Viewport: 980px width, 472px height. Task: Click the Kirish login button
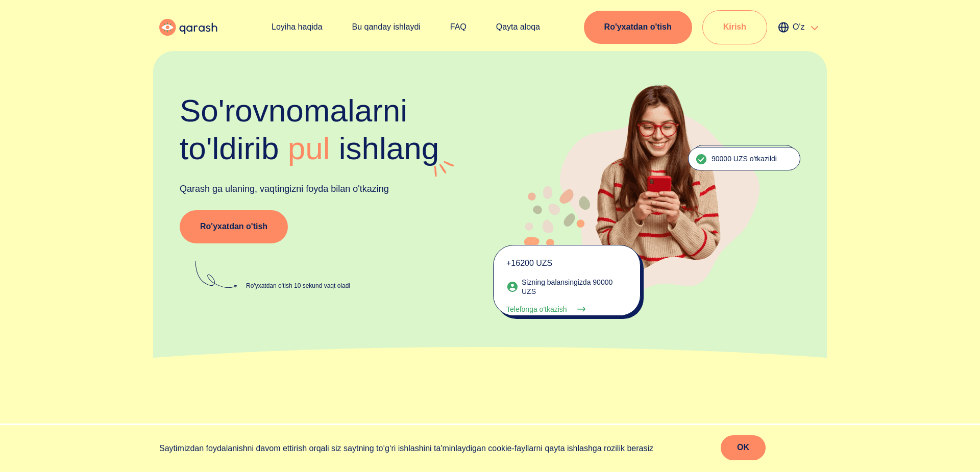(x=734, y=27)
